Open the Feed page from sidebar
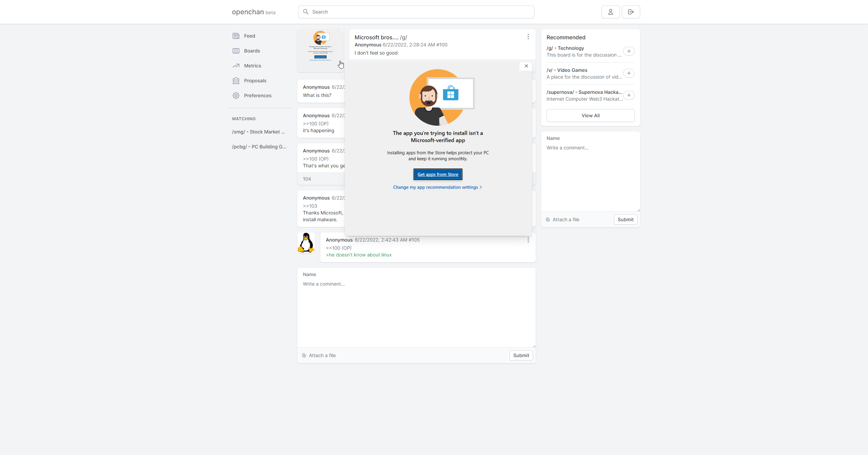The height and width of the screenshot is (455, 868). point(249,36)
